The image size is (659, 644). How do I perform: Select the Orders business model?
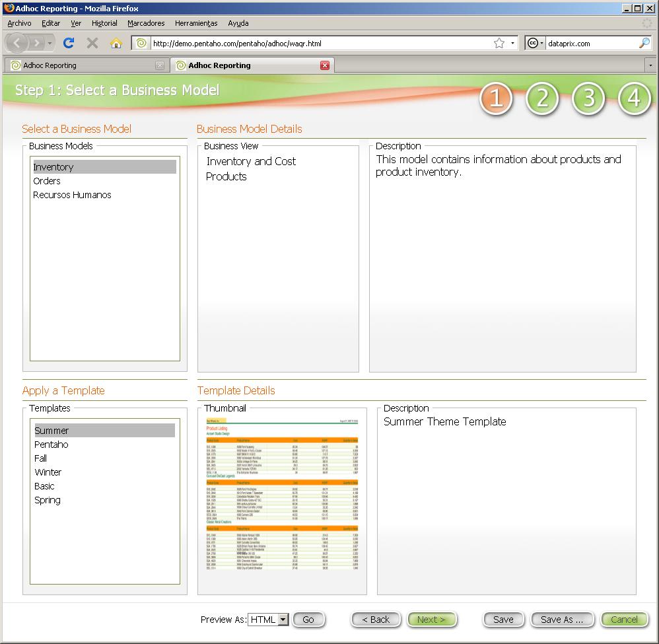point(46,181)
